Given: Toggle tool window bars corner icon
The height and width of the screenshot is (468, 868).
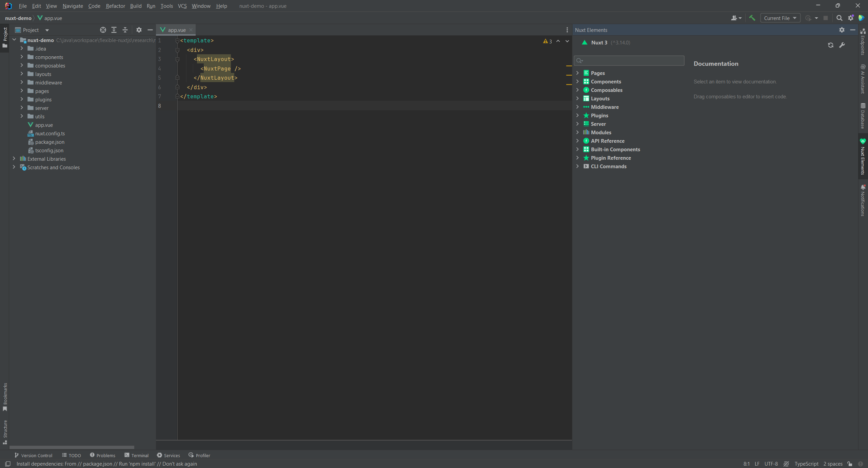Looking at the screenshot, I should coord(8,464).
